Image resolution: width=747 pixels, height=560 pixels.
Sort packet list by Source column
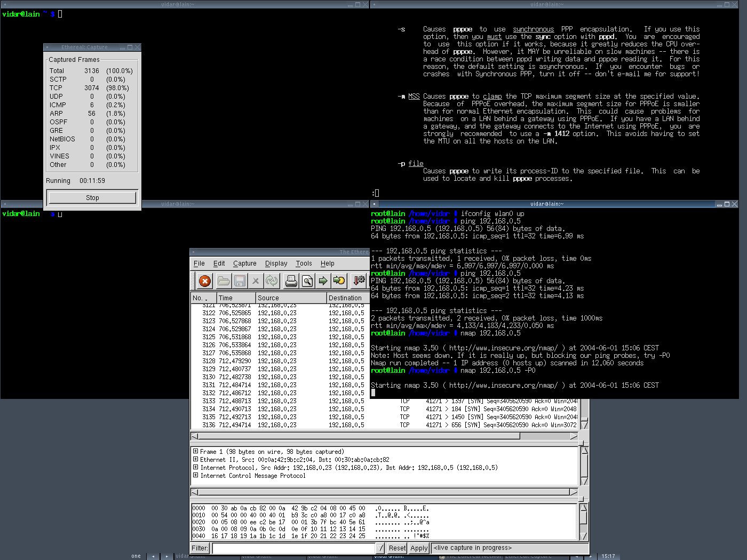(291, 298)
